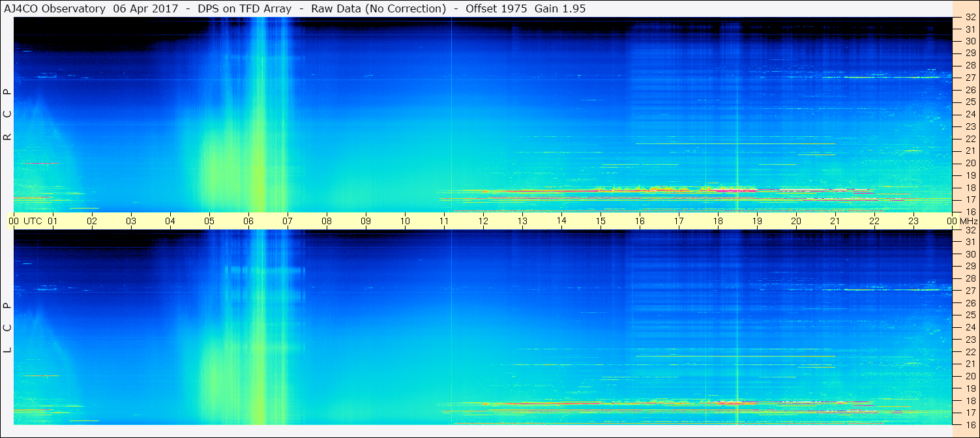The width and height of the screenshot is (980, 438).
Task: Click the 29 MHz label on LCP scale
Action: pyautogui.click(x=970, y=266)
